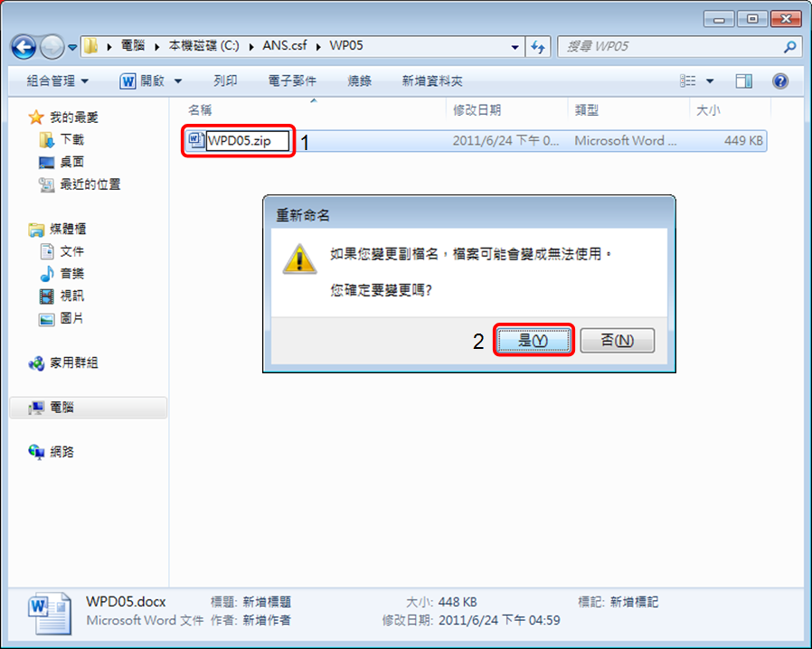Click the refresh button beside address bar
This screenshot has width=812, height=649.
(538, 47)
